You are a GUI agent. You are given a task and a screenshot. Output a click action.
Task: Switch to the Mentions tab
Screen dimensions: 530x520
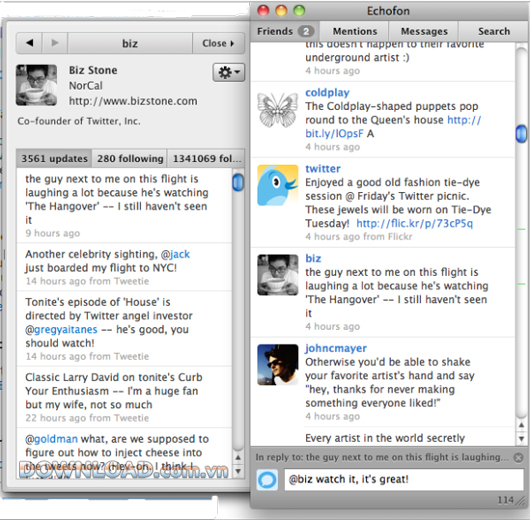click(355, 31)
